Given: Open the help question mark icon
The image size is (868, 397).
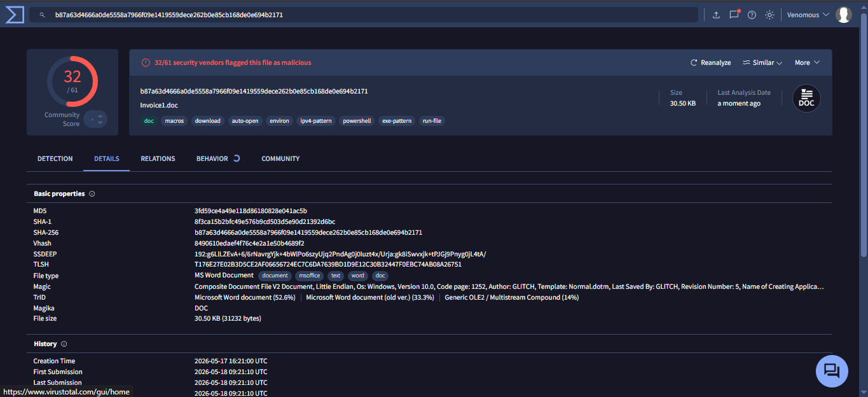Looking at the screenshot, I should 752,15.
